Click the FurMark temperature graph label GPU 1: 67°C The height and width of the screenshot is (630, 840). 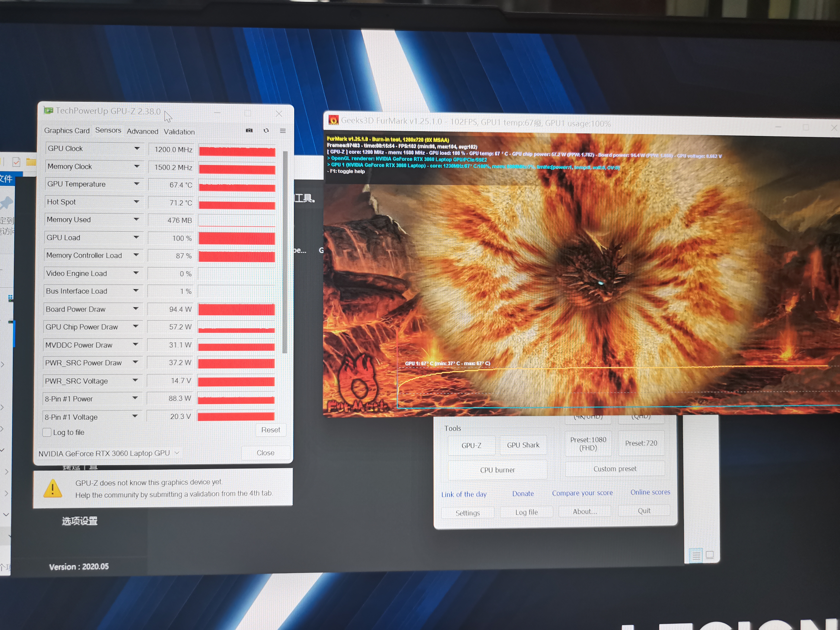coord(447,363)
